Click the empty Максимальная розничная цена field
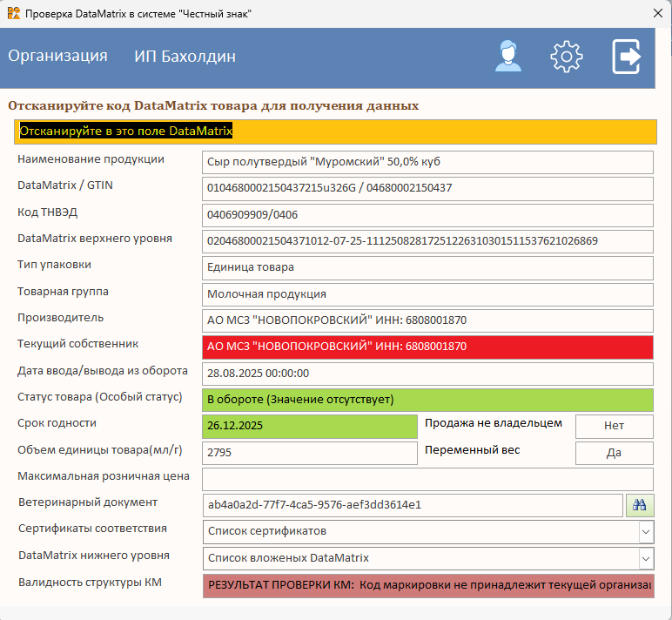 coord(427,479)
